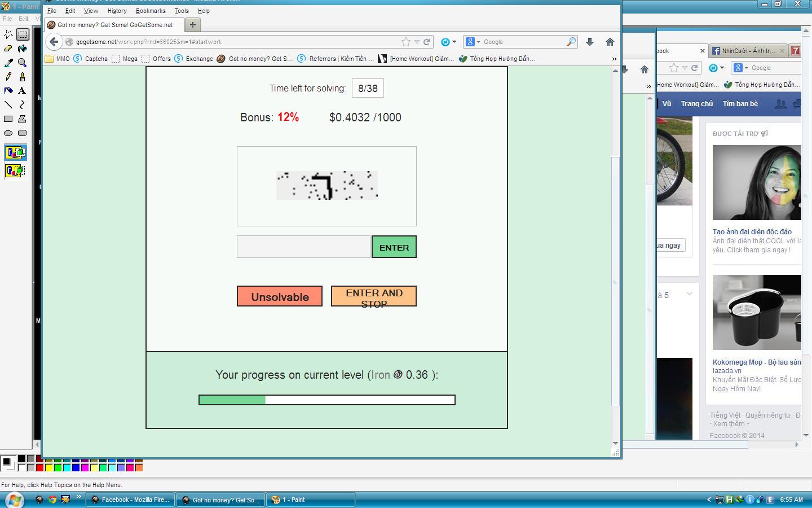Pick the red color swatch in the palette
The width and height of the screenshot is (812, 508).
[39, 467]
